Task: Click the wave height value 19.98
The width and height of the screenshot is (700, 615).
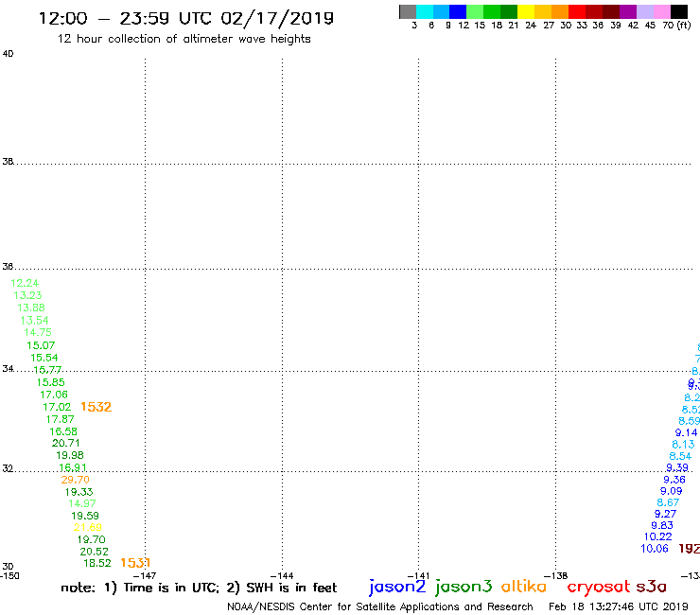Action: click(70, 455)
